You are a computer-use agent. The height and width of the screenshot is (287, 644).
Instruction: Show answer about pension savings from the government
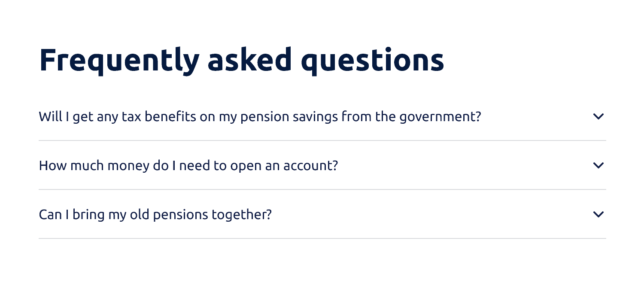click(322, 116)
